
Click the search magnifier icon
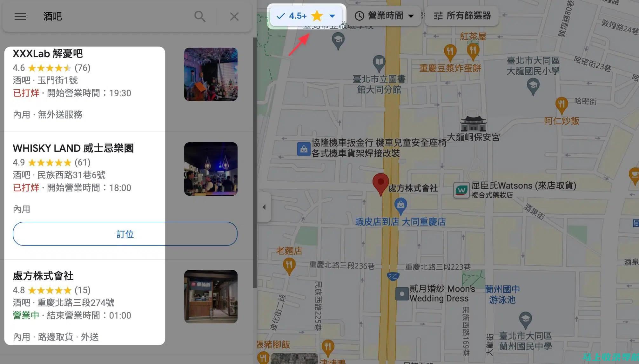click(200, 17)
